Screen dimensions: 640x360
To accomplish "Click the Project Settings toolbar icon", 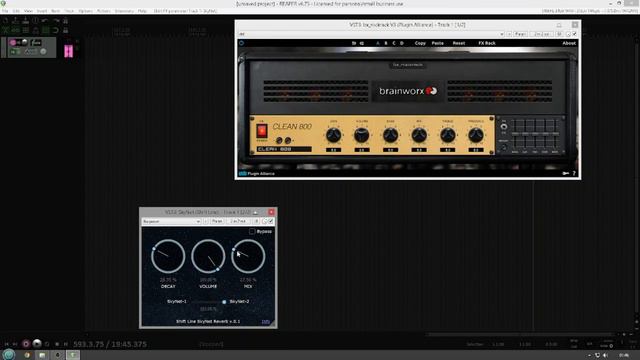I will [36, 20].
